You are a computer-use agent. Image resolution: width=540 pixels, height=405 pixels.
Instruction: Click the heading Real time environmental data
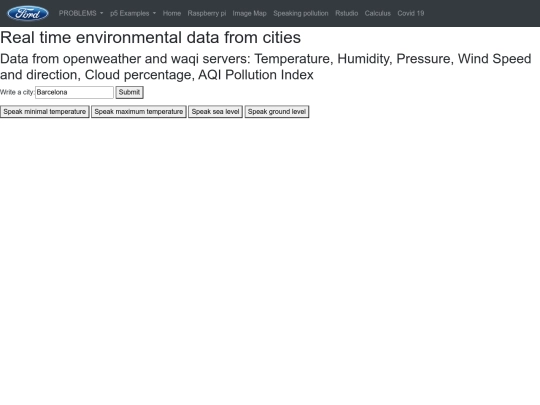(x=150, y=38)
